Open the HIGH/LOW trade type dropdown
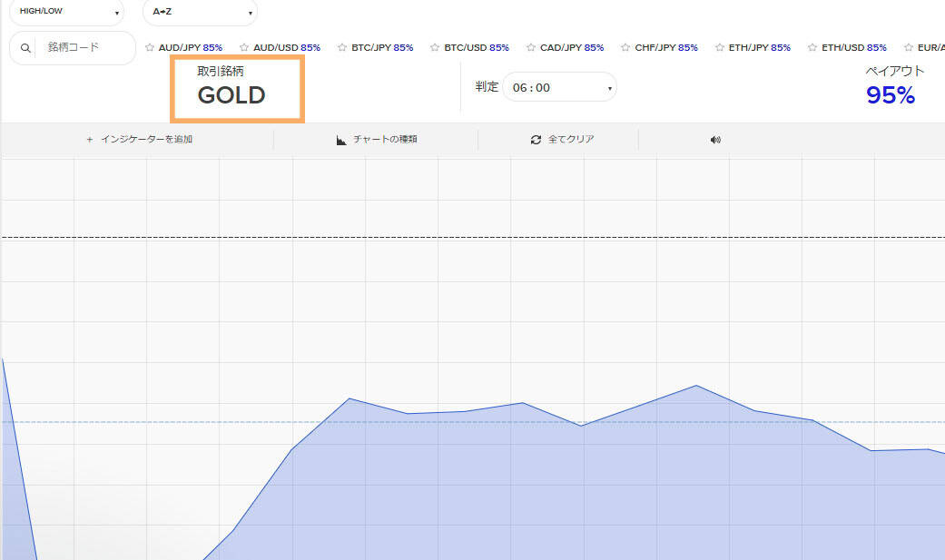Screen dimensions: 945x560 68,12
